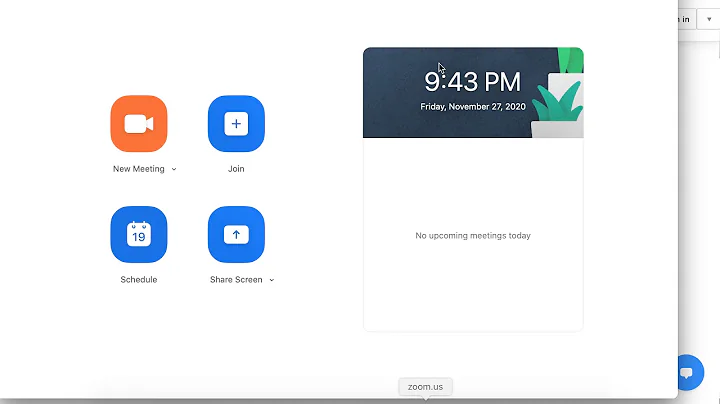Screen dimensions: 720x404
Task: Click the date "Friday, November 27, 2020"
Action: tap(473, 107)
